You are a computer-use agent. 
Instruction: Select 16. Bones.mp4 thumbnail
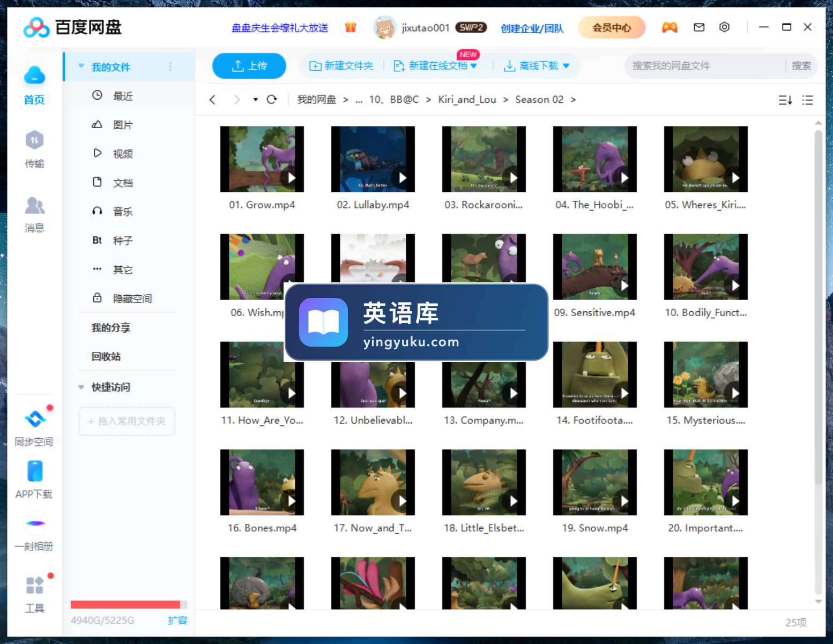coord(262,482)
